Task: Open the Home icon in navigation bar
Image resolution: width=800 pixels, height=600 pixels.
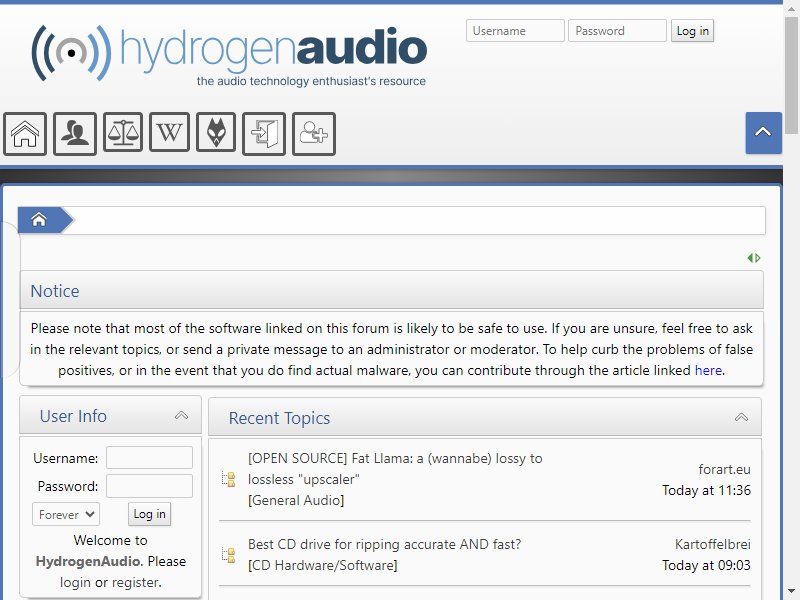Action: (x=25, y=134)
